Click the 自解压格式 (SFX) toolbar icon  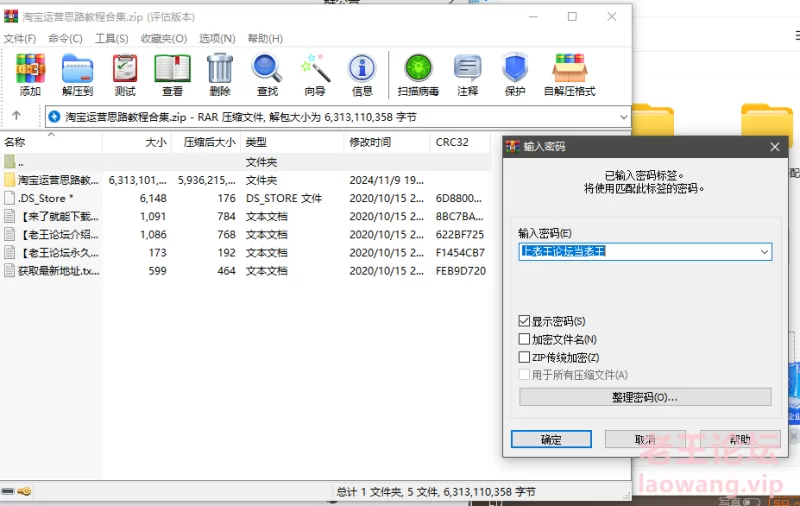pos(570,69)
